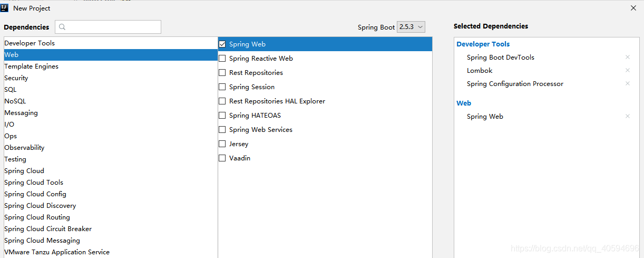Choose the Messaging category
This screenshot has height=258, width=644.
pos(111,113)
